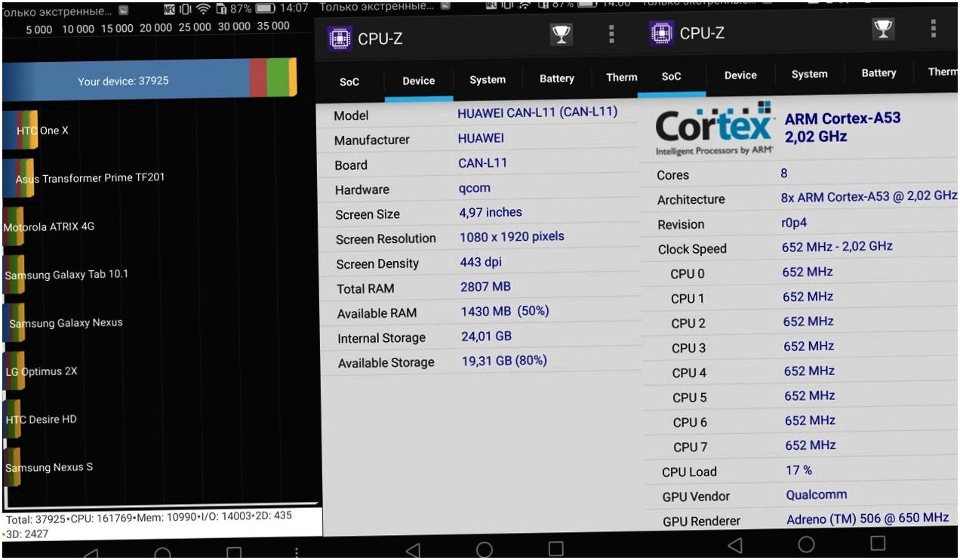Image resolution: width=960 pixels, height=560 pixels.
Task: Switch to the Device tab on the Cortex screen
Action: click(740, 75)
